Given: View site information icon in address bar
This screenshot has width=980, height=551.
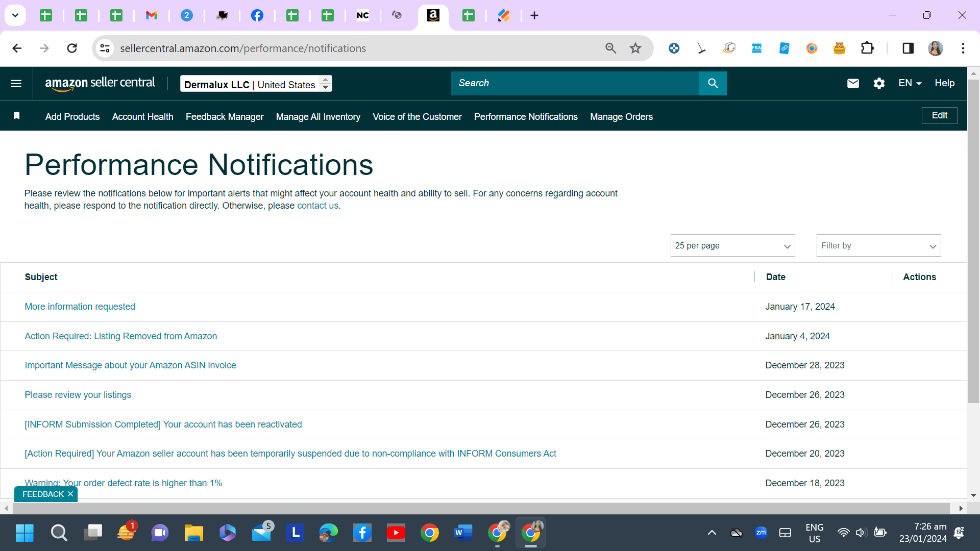Looking at the screenshot, I should pyautogui.click(x=105, y=48).
